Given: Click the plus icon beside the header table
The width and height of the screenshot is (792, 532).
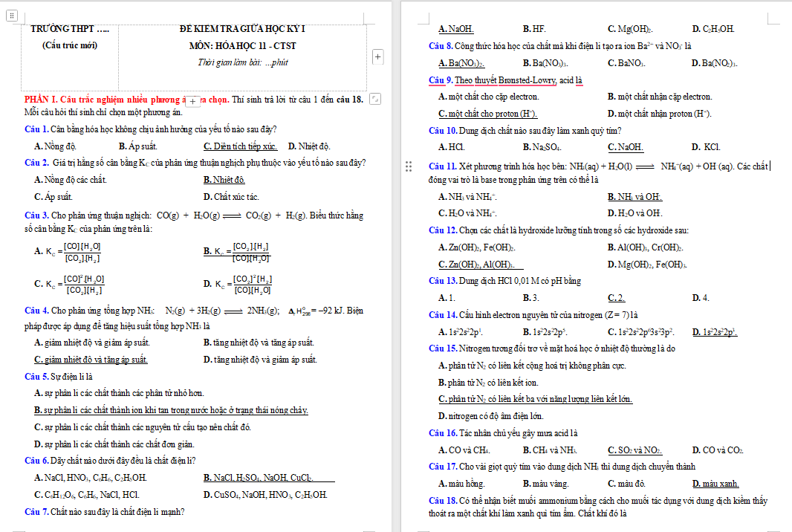Looking at the screenshot, I should [377, 56].
